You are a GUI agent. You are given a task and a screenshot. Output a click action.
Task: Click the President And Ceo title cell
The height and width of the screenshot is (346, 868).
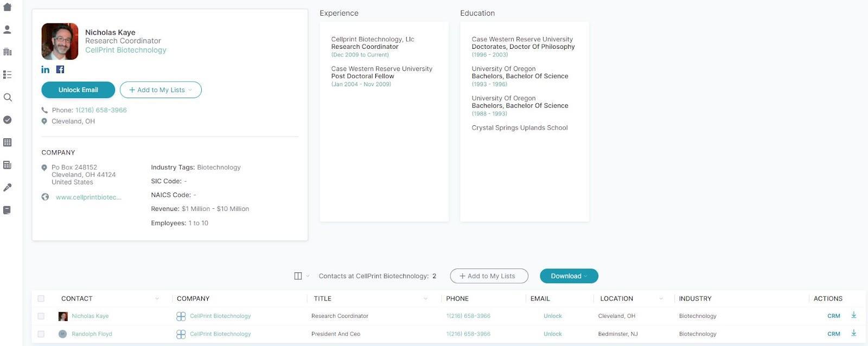pos(336,334)
